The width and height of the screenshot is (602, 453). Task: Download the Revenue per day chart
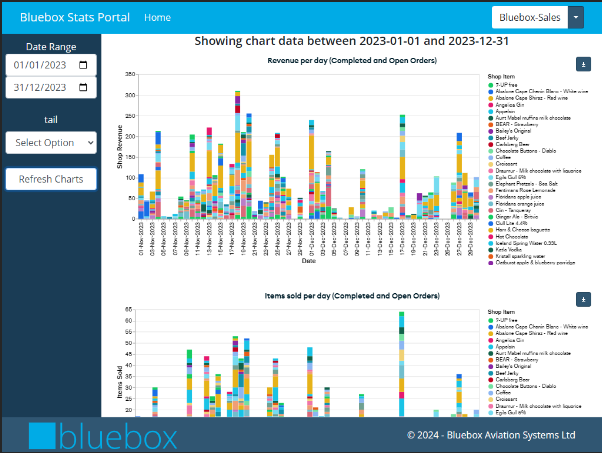[583, 64]
